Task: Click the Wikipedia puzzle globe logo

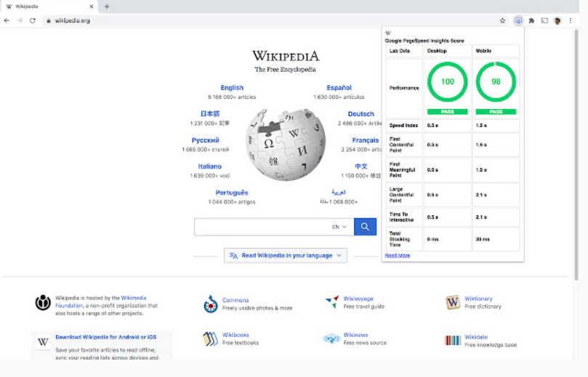Action: point(286,145)
